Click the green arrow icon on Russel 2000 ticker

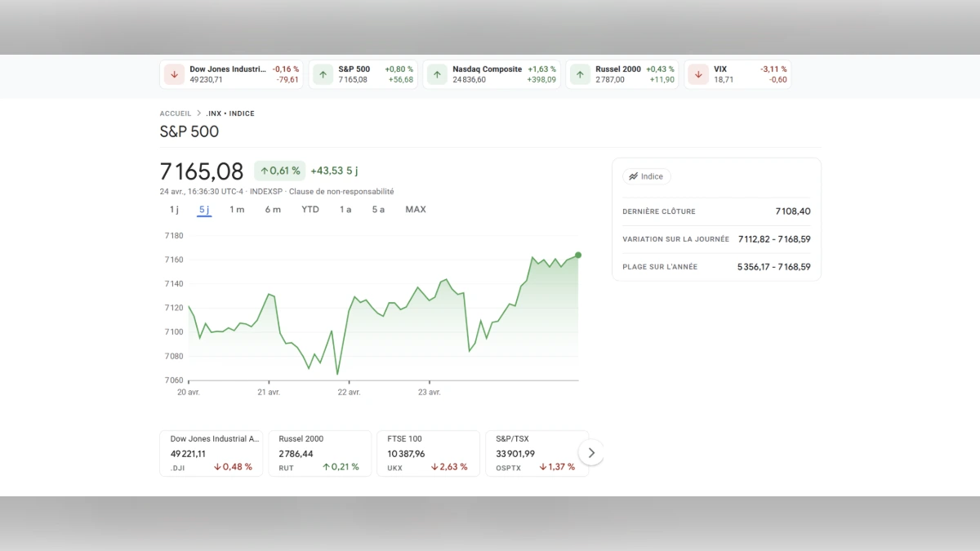point(580,73)
